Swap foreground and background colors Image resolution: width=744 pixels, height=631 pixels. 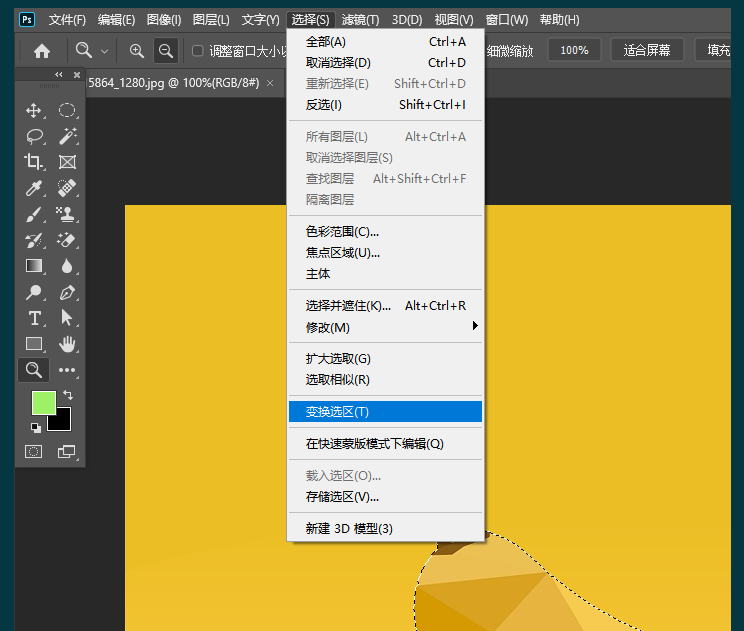[67, 395]
